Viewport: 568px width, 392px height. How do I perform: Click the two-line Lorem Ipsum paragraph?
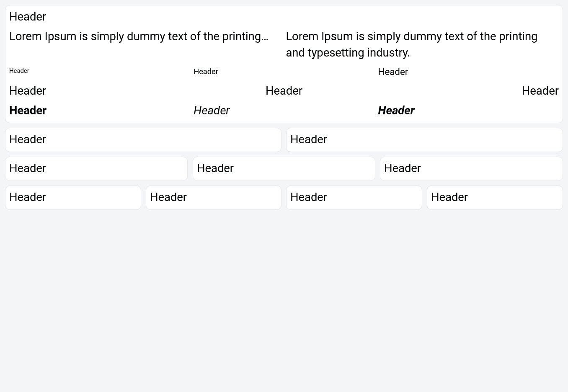click(411, 44)
